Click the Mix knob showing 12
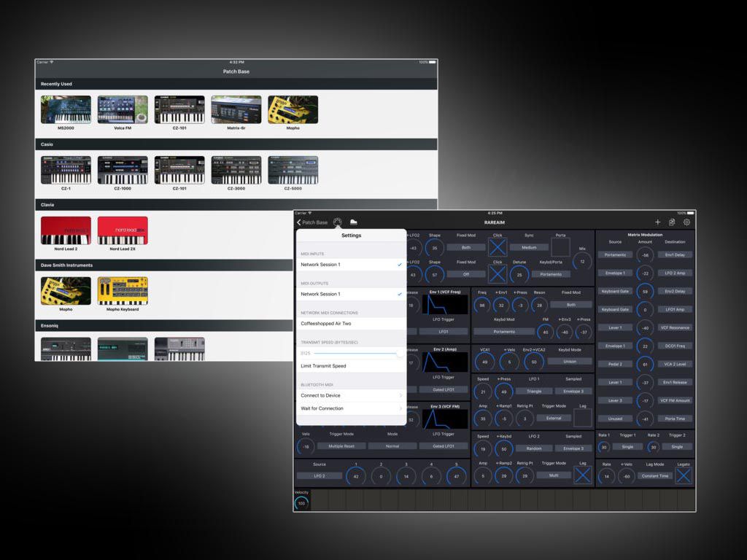The height and width of the screenshot is (560, 747). pos(582,262)
